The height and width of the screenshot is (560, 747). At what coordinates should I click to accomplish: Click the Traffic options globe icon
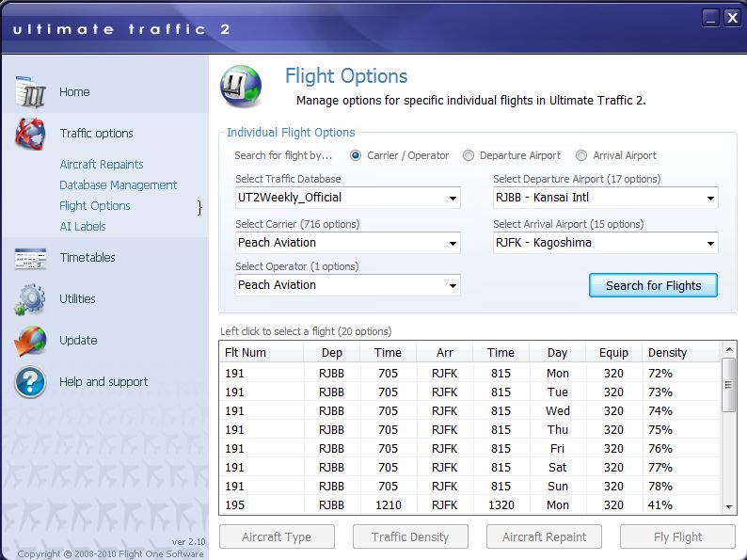pos(30,133)
